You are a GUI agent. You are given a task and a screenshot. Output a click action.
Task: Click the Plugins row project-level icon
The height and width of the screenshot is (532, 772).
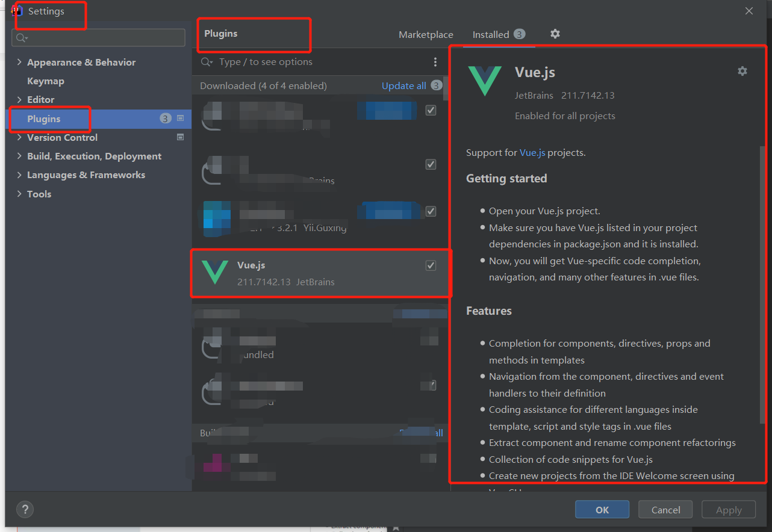tap(180, 119)
